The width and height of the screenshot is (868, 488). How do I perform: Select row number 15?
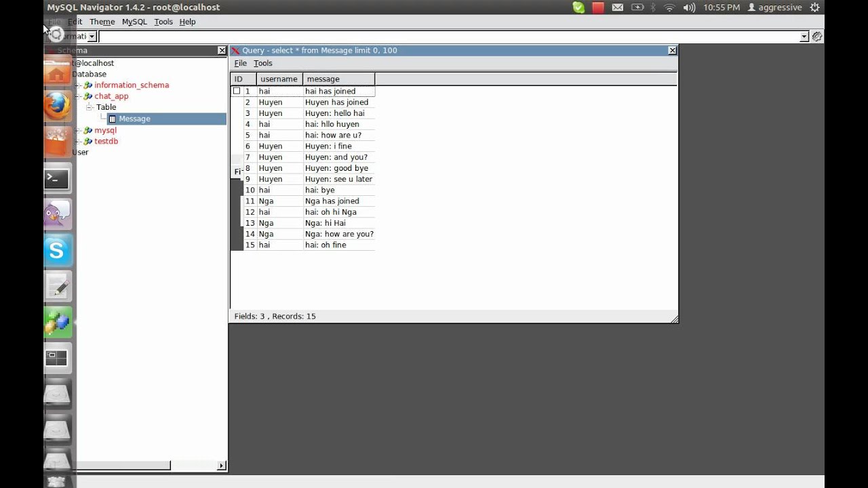pyautogui.click(x=250, y=245)
